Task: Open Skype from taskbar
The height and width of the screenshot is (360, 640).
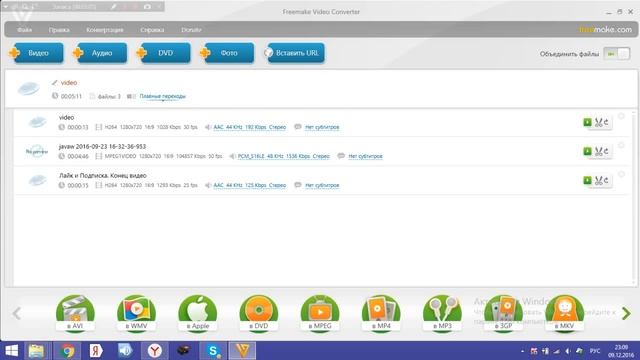Action: [213, 351]
